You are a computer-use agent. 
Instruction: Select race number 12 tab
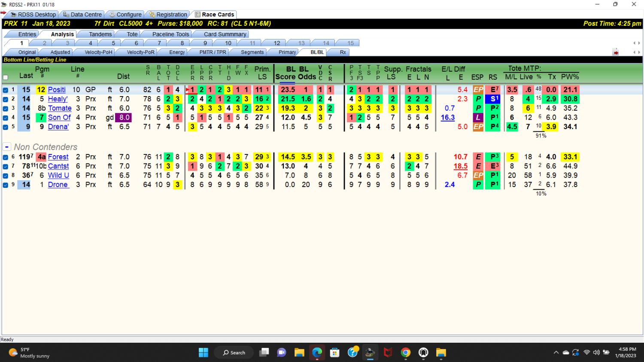point(277,43)
